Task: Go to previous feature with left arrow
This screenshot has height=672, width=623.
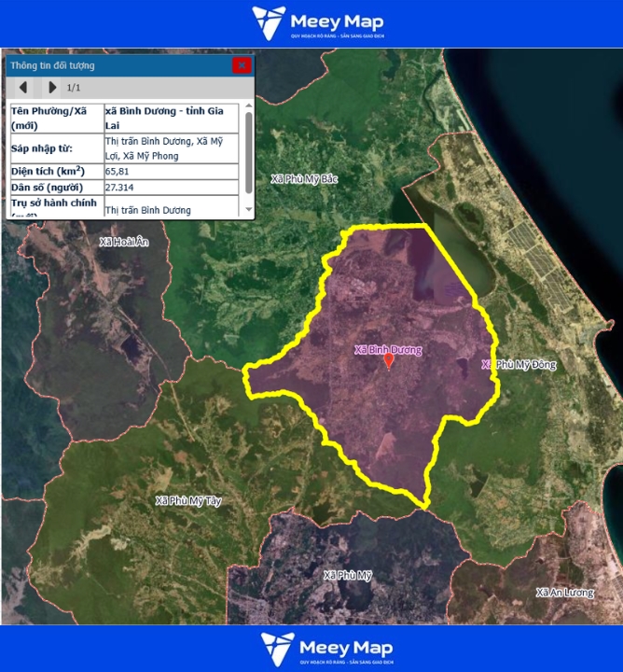Action: tap(23, 88)
